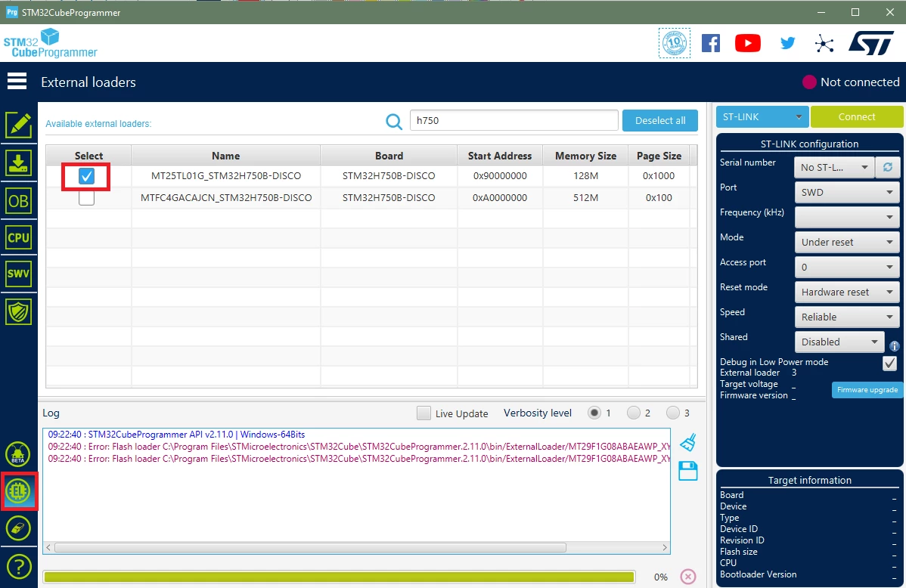Clear the log with broom icon
The width and height of the screenshot is (906, 588).
pyautogui.click(x=687, y=442)
